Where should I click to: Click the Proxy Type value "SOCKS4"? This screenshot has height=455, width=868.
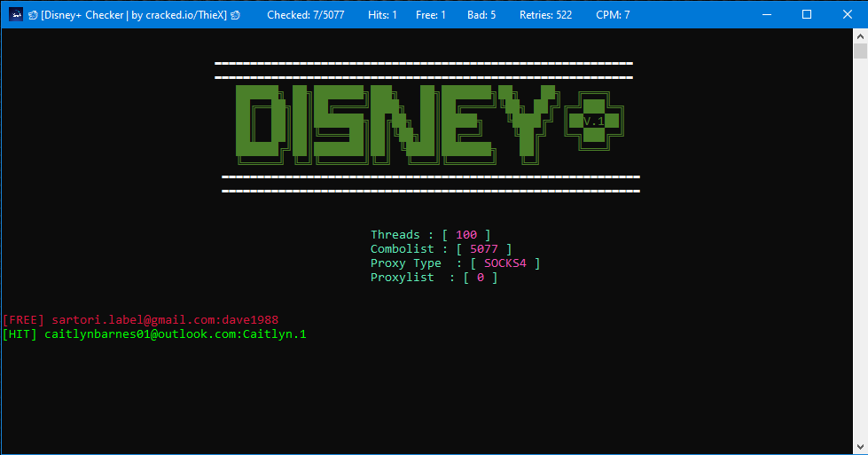point(505,263)
